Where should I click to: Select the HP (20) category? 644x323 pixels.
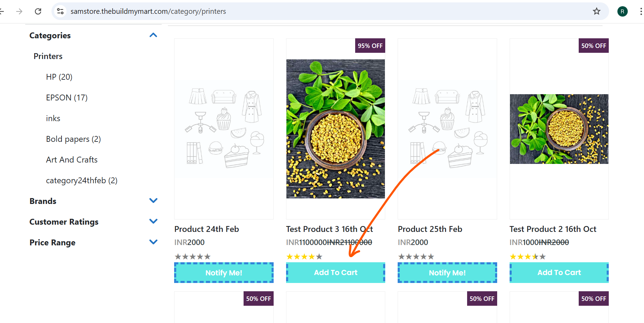[x=59, y=77]
